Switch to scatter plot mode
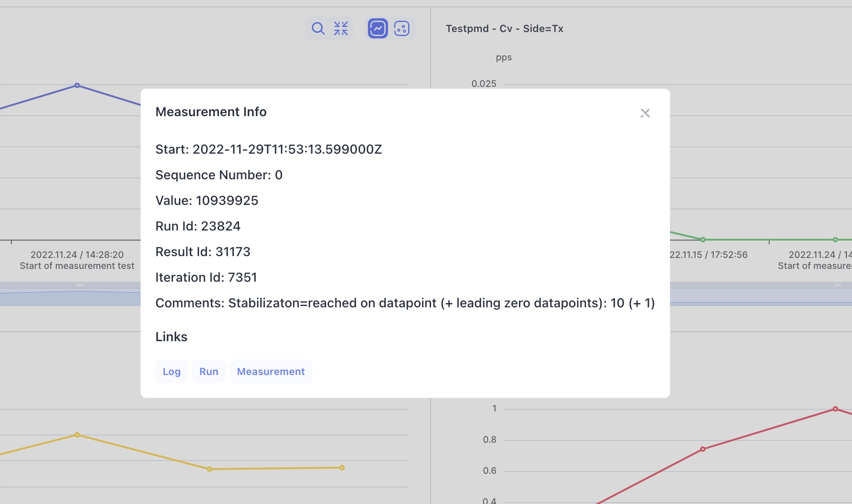 click(x=401, y=28)
